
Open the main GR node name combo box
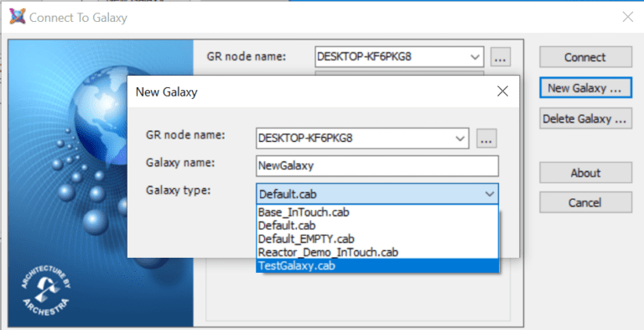point(400,57)
